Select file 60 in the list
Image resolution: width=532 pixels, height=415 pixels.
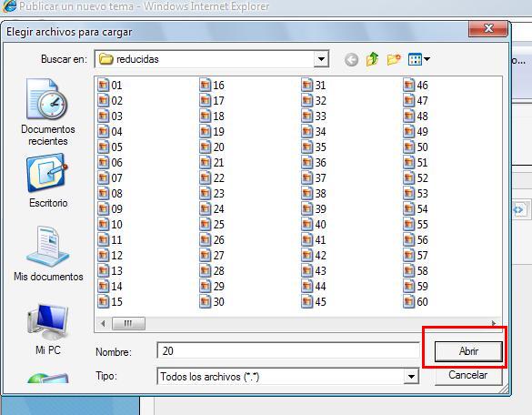(x=416, y=301)
